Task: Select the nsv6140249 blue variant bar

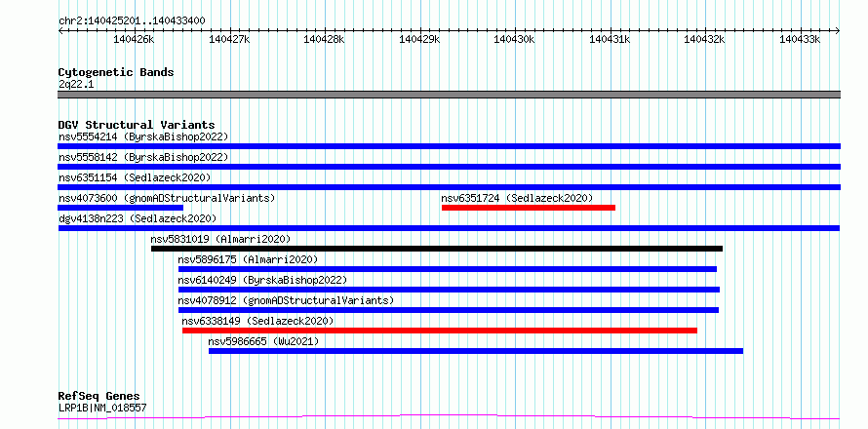Action: tap(449, 290)
